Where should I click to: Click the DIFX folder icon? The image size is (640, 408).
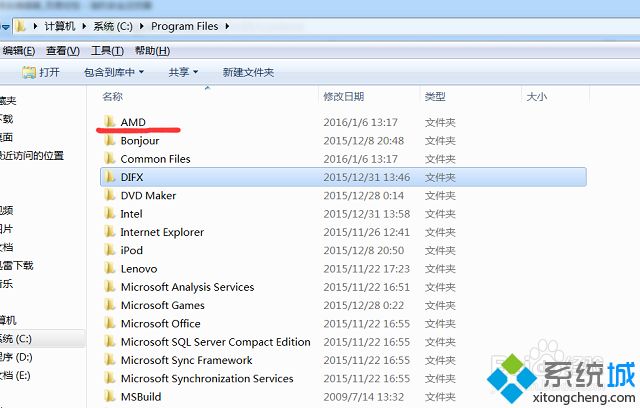[109, 177]
